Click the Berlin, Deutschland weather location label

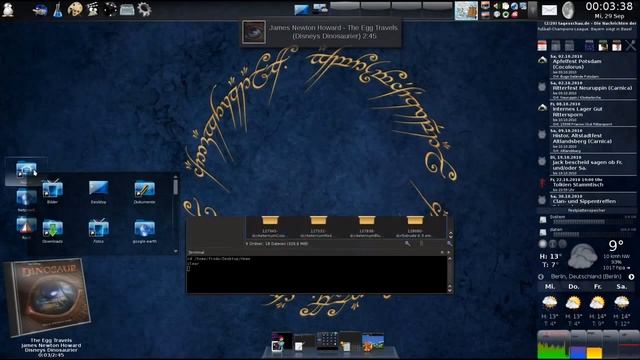[x=586, y=276]
